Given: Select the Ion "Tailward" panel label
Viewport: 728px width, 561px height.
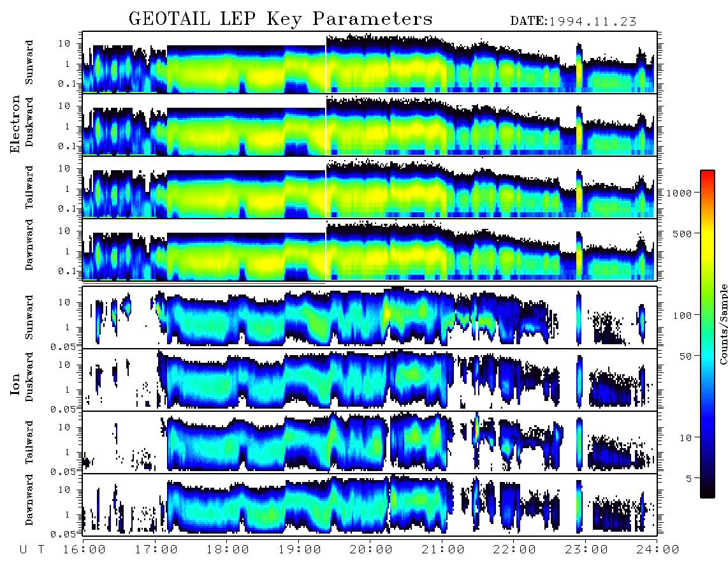Looking at the screenshot, I should click(29, 442).
